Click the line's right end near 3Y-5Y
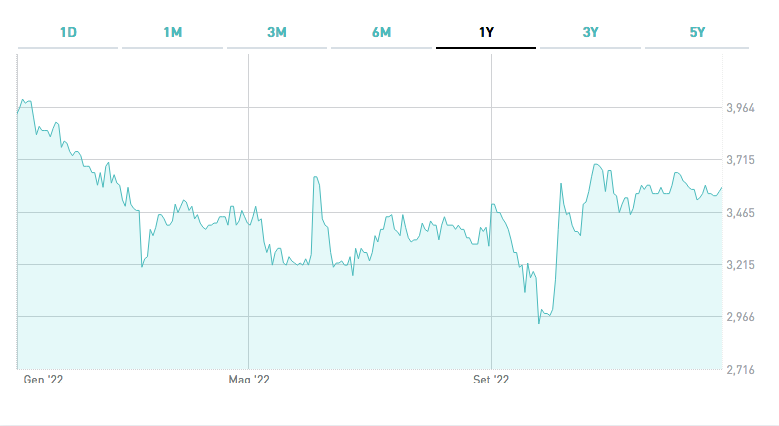 721,187
